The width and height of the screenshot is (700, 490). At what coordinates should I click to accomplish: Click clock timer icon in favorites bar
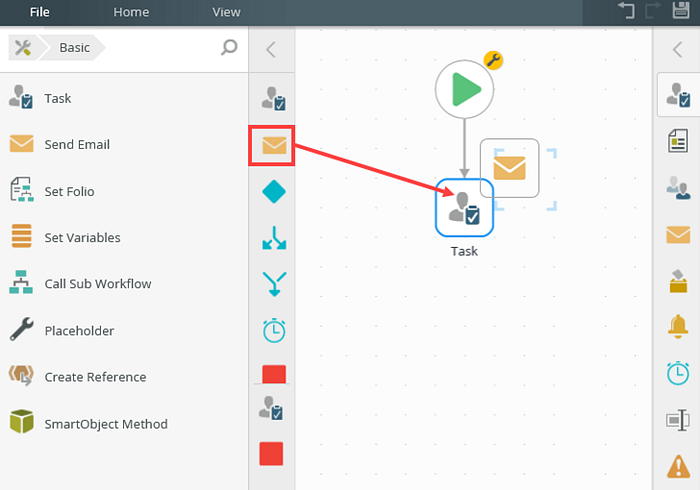(274, 330)
